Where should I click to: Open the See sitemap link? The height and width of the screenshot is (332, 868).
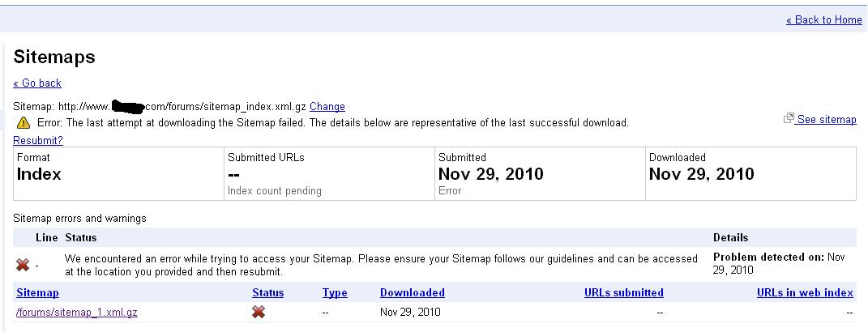pyautogui.click(x=826, y=120)
